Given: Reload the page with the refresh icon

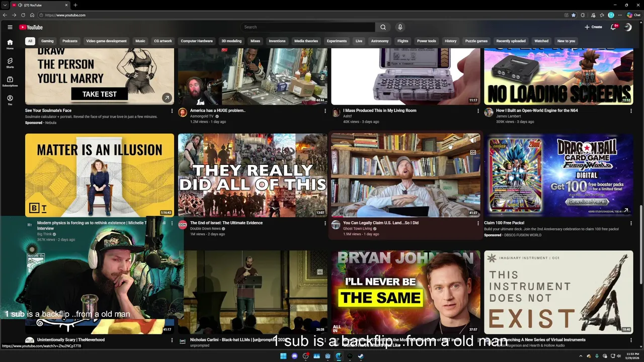Looking at the screenshot, I should pyautogui.click(x=23, y=15).
